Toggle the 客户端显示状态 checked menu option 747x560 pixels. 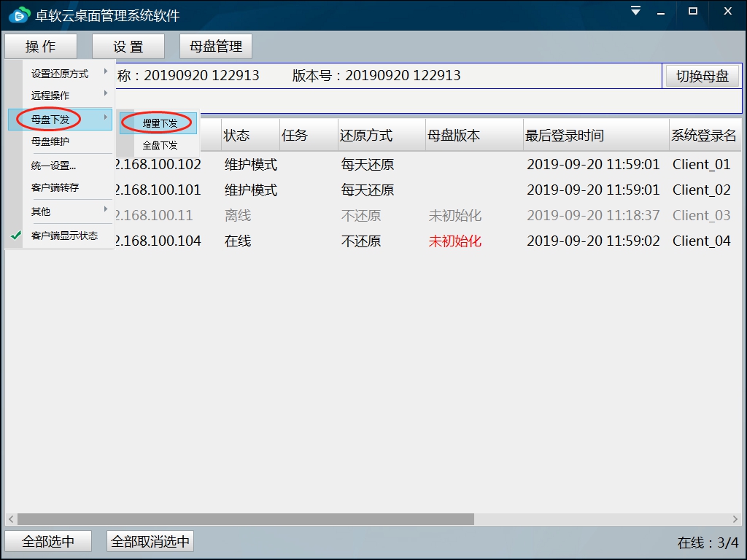[x=64, y=236]
